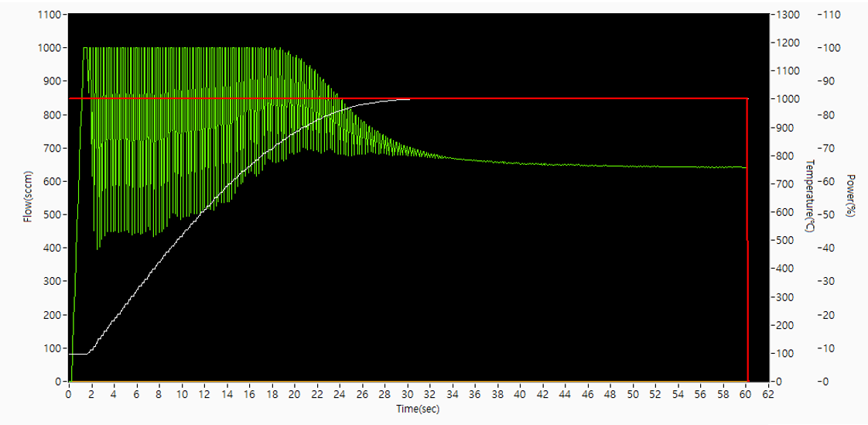Select the Temperature(°C) axis label
Viewport: 868px width, 425px height.
coord(808,196)
